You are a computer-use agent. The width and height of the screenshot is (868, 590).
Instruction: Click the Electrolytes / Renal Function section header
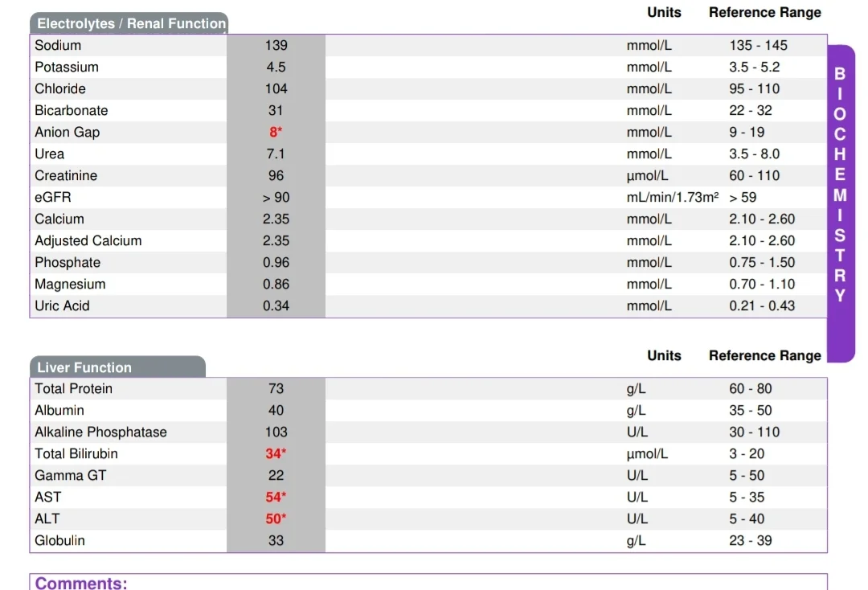click(129, 23)
